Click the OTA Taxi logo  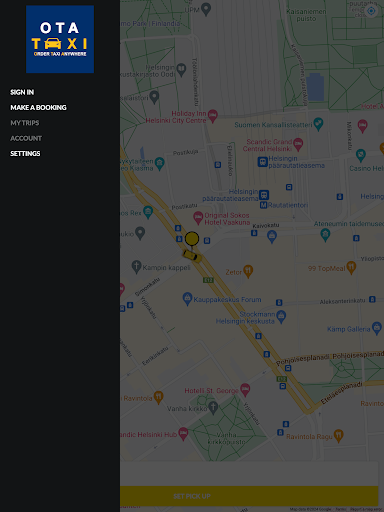click(60, 39)
